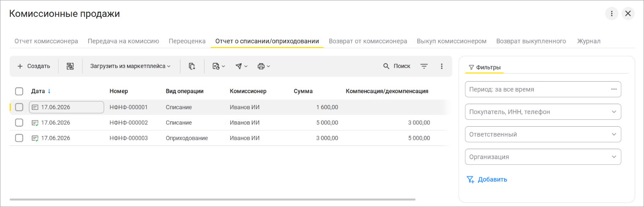Viewport: 644px width, 207px height.
Task: Open the toolbar's three-dot more menu
Action: (x=442, y=66)
